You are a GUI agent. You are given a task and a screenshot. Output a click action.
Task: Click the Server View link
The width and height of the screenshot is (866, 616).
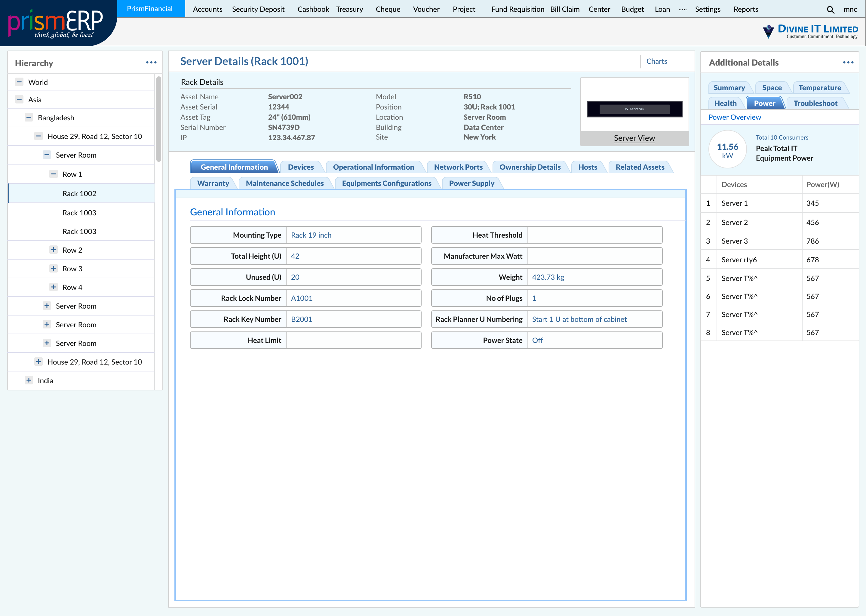(634, 138)
